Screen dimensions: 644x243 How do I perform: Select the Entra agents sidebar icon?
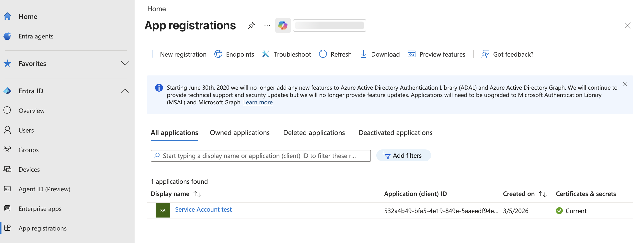(x=8, y=36)
